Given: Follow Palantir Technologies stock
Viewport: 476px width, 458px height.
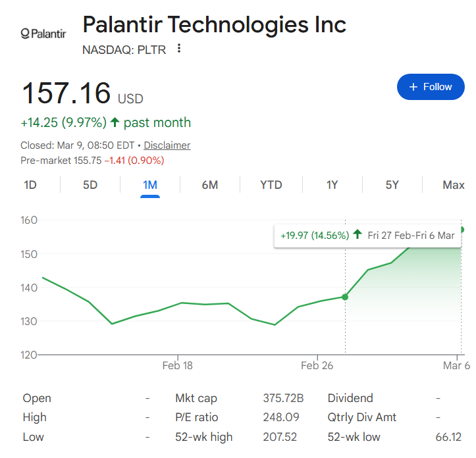Looking at the screenshot, I should pyautogui.click(x=431, y=87).
